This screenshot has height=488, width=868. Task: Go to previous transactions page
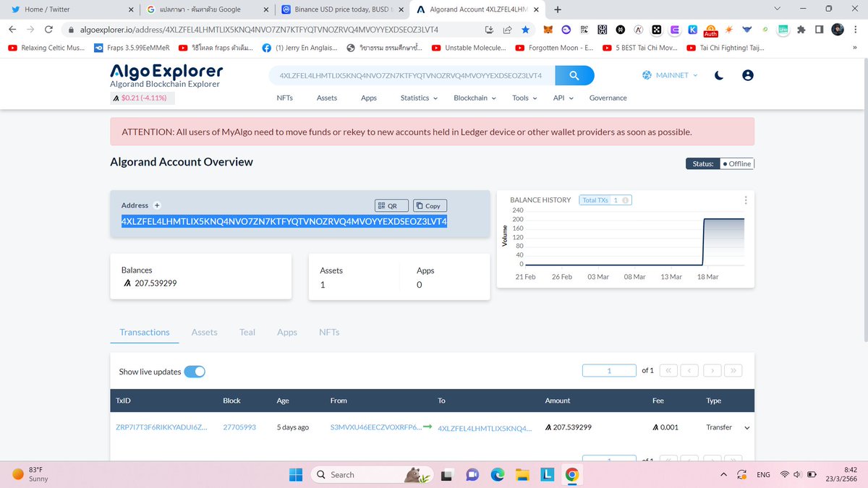click(690, 370)
